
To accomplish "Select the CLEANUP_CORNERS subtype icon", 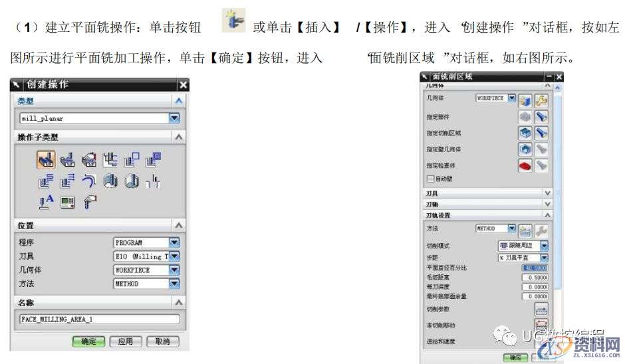I will coord(89,181).
